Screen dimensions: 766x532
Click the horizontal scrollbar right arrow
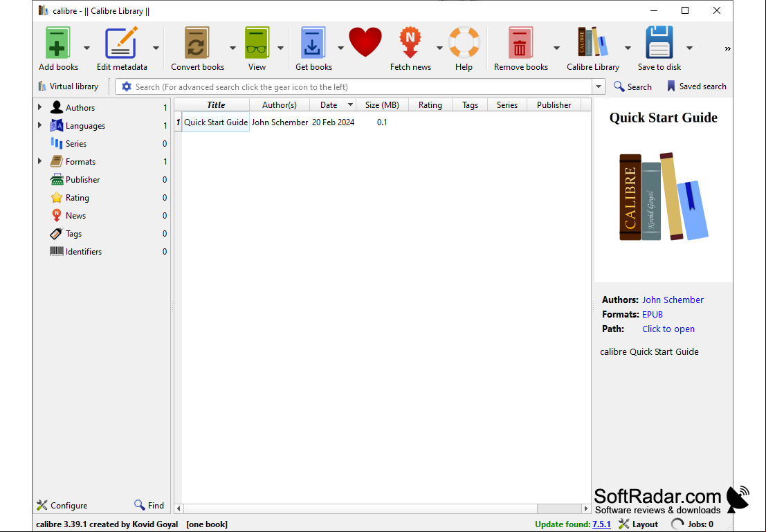[x=585, y=508]
